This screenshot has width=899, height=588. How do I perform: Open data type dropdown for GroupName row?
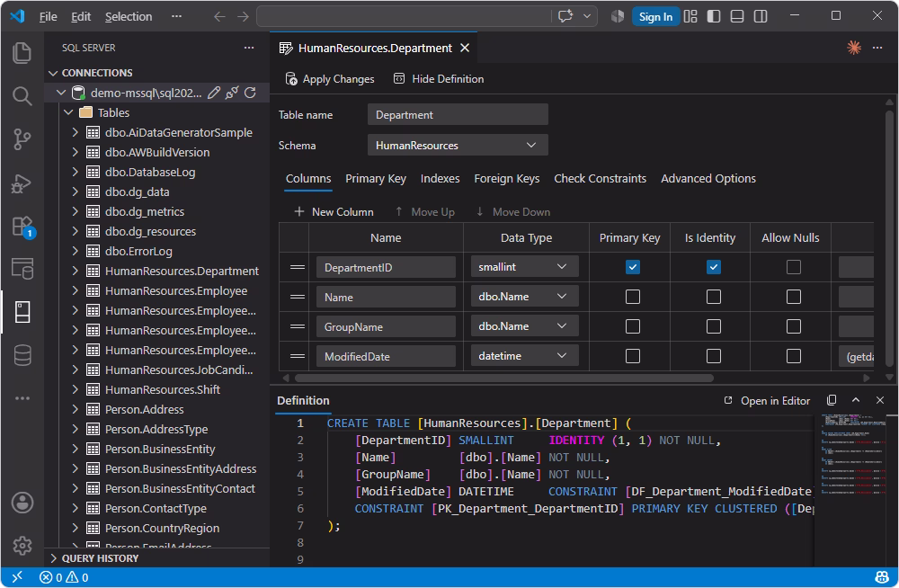click(525, 326)
